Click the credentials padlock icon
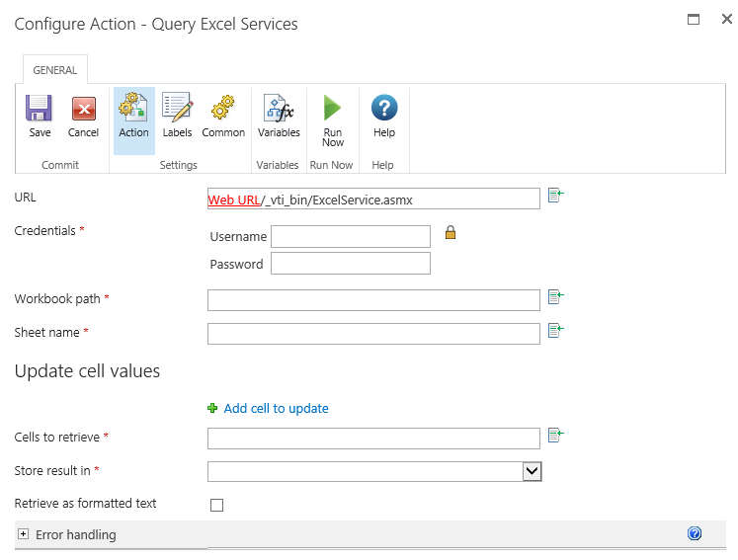This screenshot has height=560, width=738. (450, 233)
